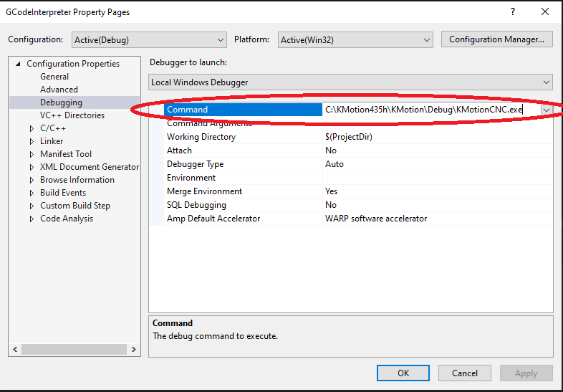
Task: Select the Working Directory property row
Action: pyautogui.click(x=201, y=137)
